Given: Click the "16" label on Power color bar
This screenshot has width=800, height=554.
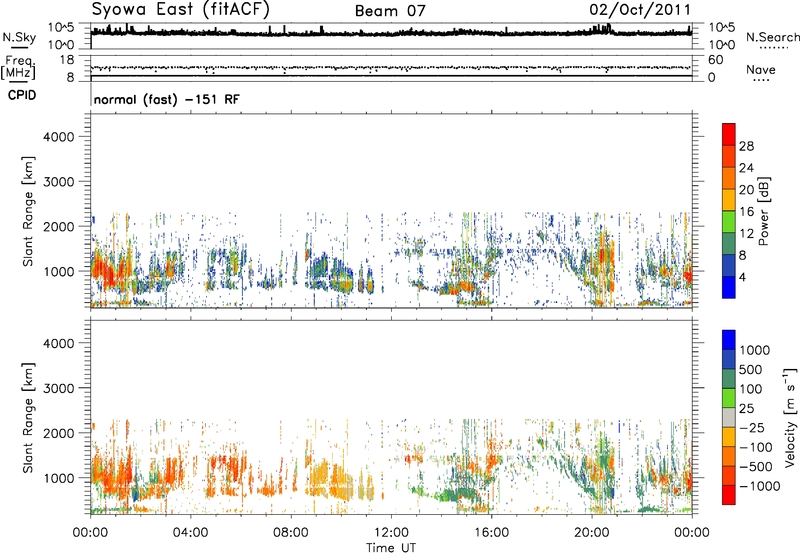Looking at the screenshot, I should point(746,212).
